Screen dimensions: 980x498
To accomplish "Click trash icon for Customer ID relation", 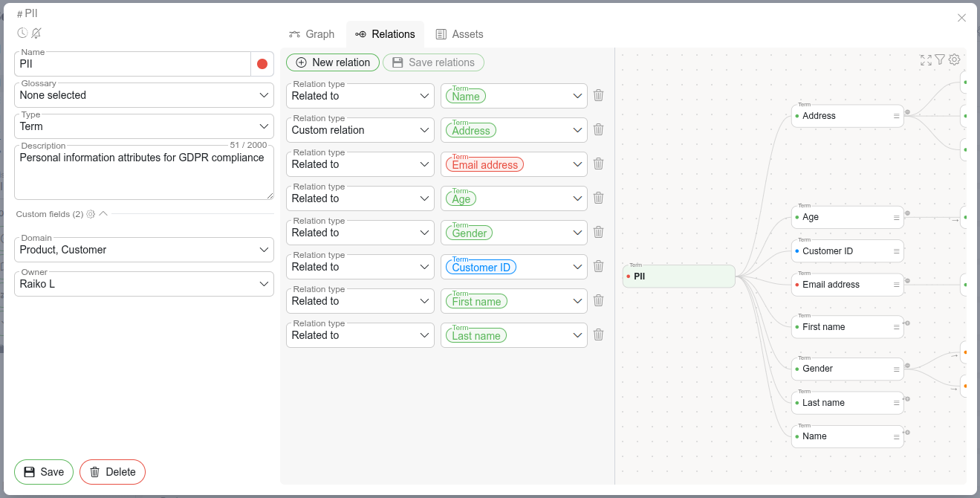I will coord(598,266).
